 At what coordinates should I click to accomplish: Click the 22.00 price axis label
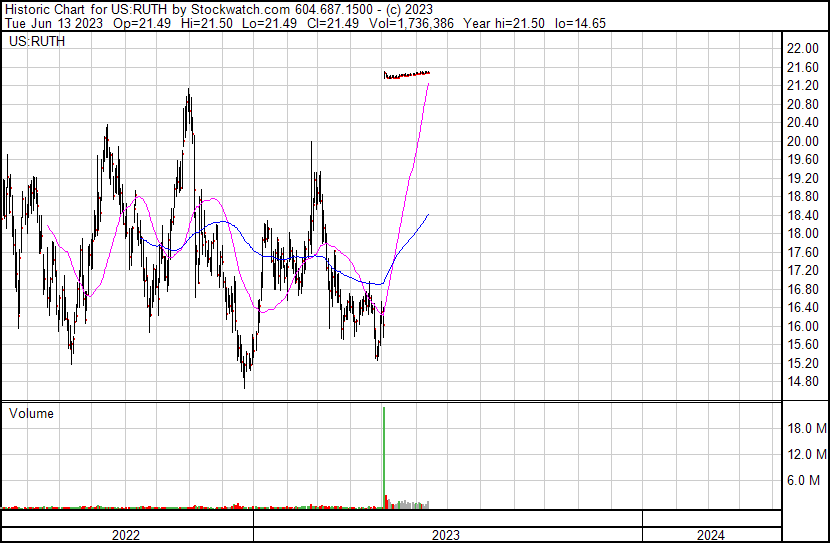click(803, 49)
